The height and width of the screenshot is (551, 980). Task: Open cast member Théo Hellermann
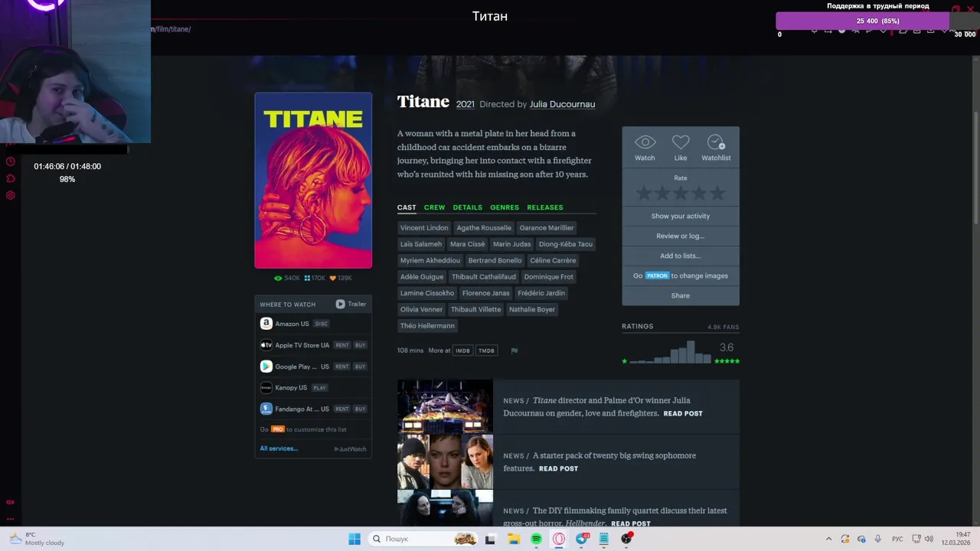[427, 326]
